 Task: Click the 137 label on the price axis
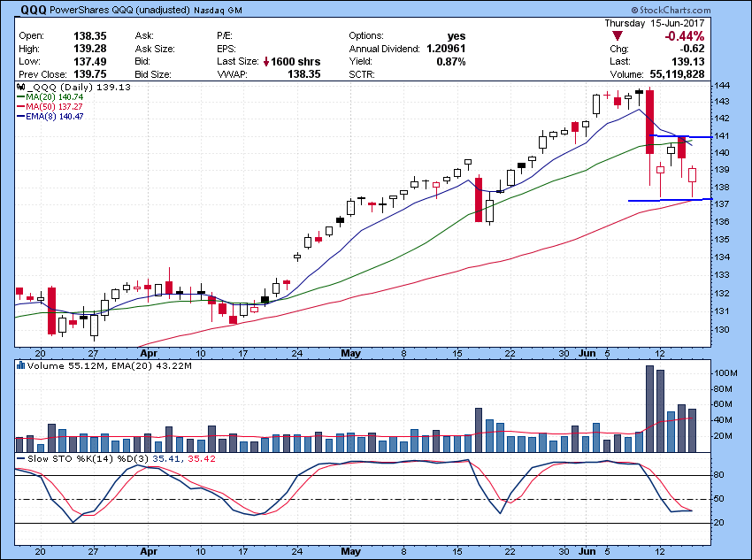[x=722, y=204]
